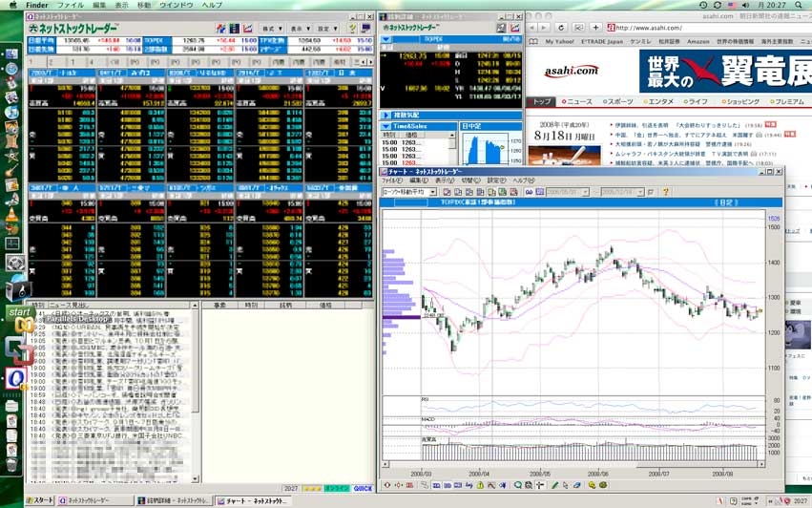Click the colorful arrows icon in main trader toolbar
This screenshot has width=812, height=508.
[x=221, y=28]
